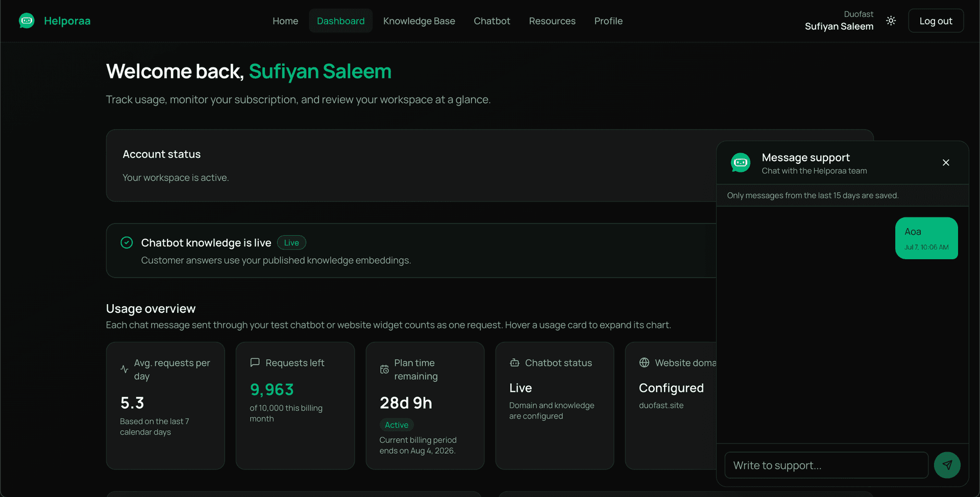The image size is (980, 497).
Task: Click 'Customer answers use your published knowledge embeddings.' text
Action: [x=276, y=260]
